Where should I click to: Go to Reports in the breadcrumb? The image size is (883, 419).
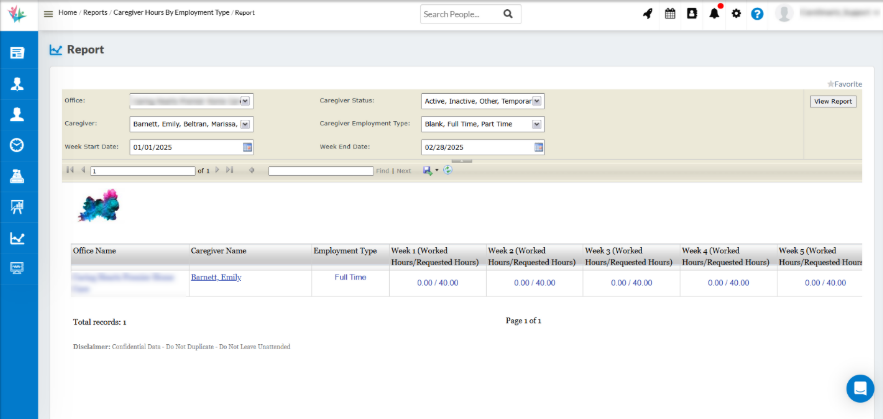[95, 13]
